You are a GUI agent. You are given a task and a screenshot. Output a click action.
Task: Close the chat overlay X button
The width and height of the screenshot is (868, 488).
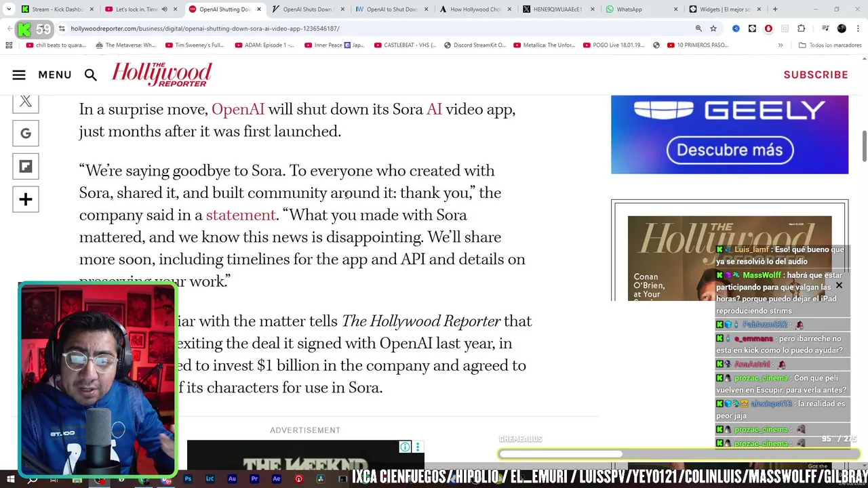[x=839, y=285]
